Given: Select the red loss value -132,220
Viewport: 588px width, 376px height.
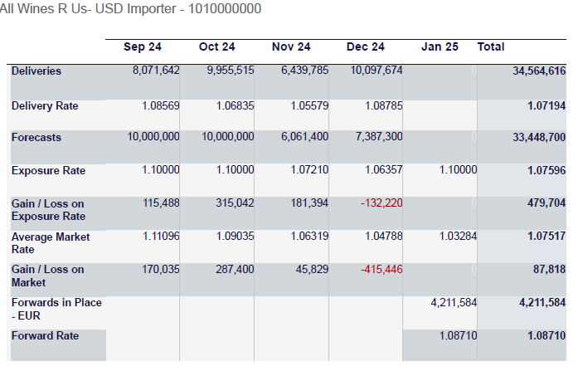Looking at the screenshot, I should pyautogui.click(x=381, y=203).
